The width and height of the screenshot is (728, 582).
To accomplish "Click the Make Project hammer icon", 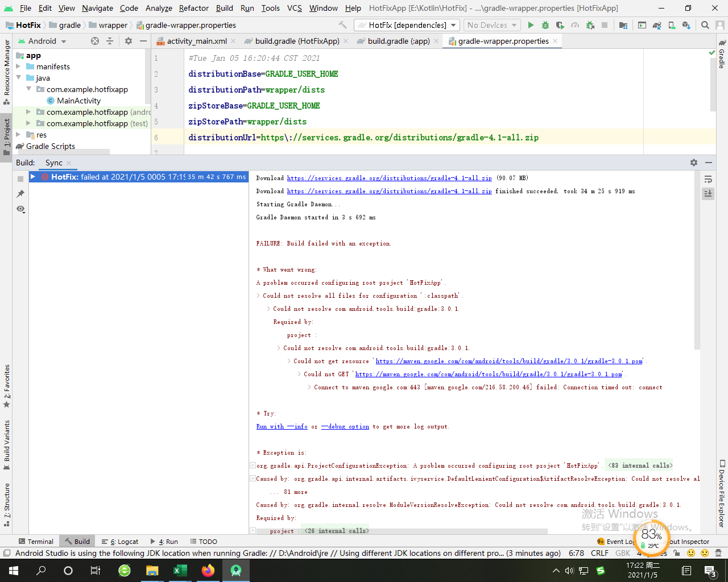I will tap(342, 25).
